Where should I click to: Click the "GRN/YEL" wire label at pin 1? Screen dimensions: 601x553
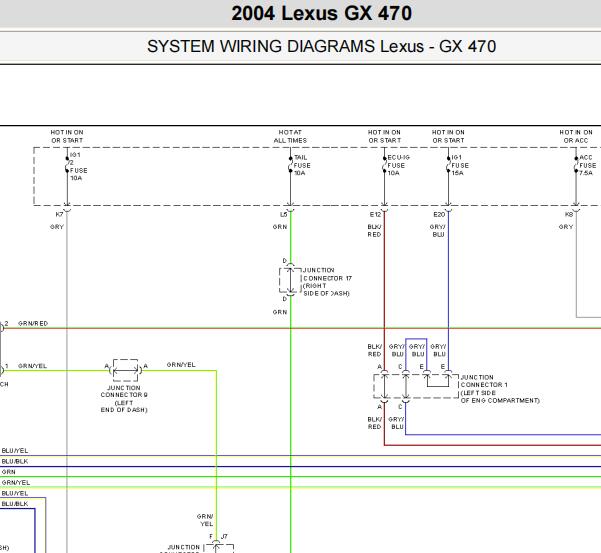click(32, 366)
